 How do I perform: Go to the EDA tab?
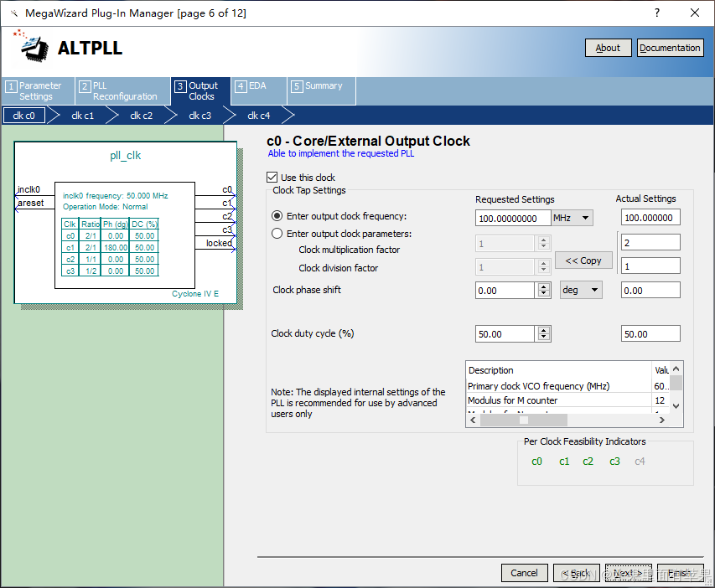click(x=258, y=90)
